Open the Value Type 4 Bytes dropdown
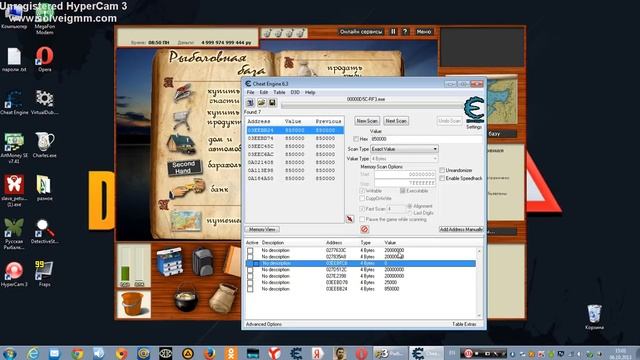The height and width of the screenshot is (360, 640). coord(404,158)
